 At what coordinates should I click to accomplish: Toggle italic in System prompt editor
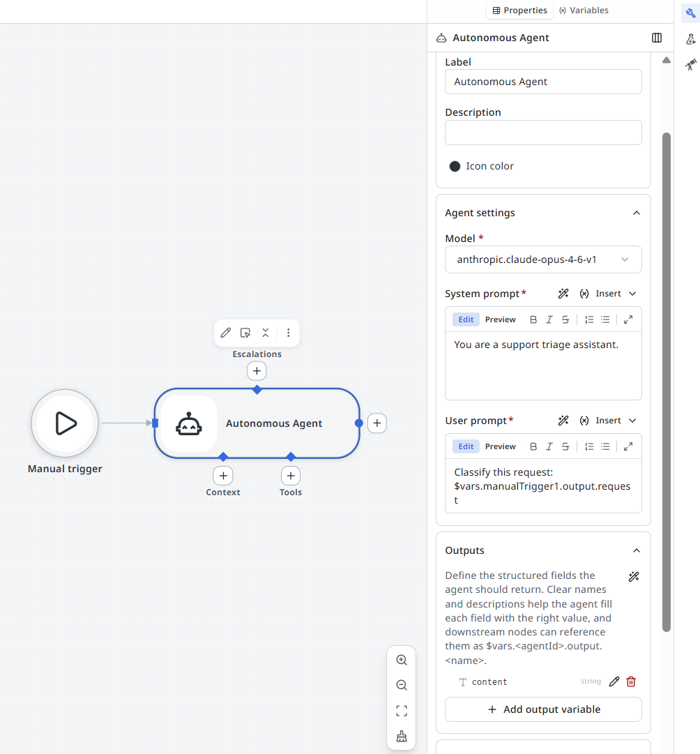(549, 319)
